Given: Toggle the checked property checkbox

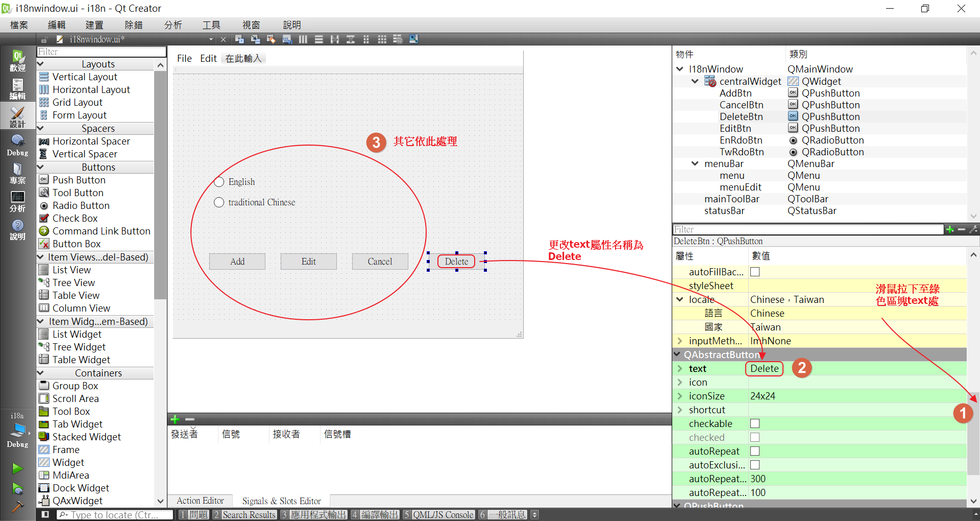Looking at the screenshot, I should (x=755, y=437).
